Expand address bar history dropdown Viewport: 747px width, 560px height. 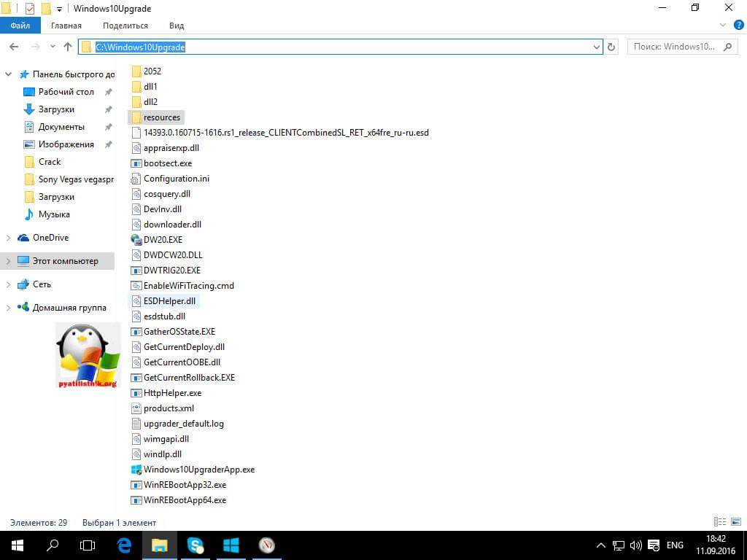[597, 47]
